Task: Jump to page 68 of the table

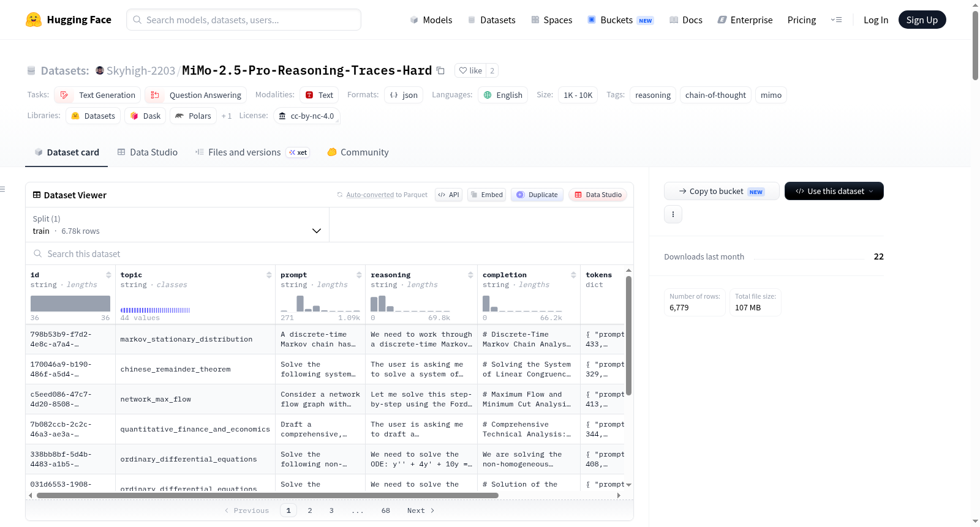Action: pyautogui.click(x=386, y=510)
